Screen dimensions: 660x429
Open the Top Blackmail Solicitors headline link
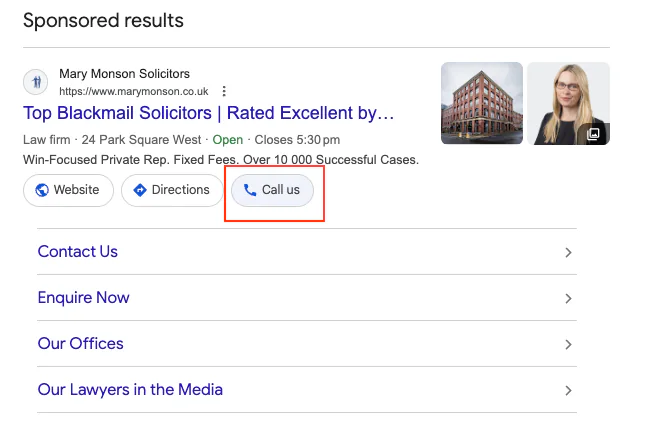click(x=208, y=113)
